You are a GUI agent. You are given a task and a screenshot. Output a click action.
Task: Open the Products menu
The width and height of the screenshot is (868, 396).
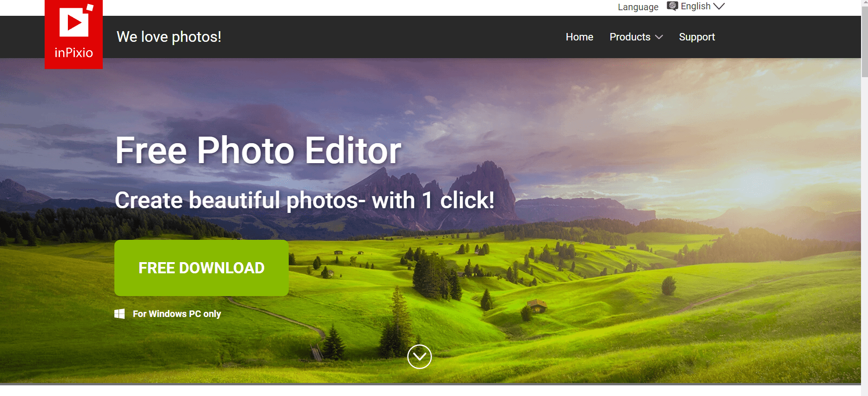click(630, 37)
